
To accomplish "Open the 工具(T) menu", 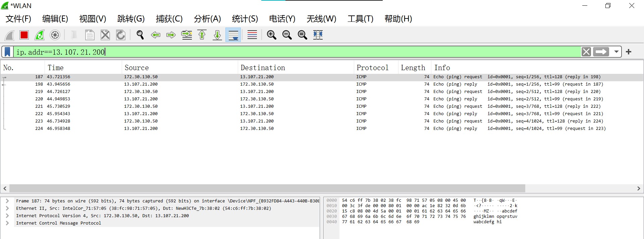I will click(360, 19).
